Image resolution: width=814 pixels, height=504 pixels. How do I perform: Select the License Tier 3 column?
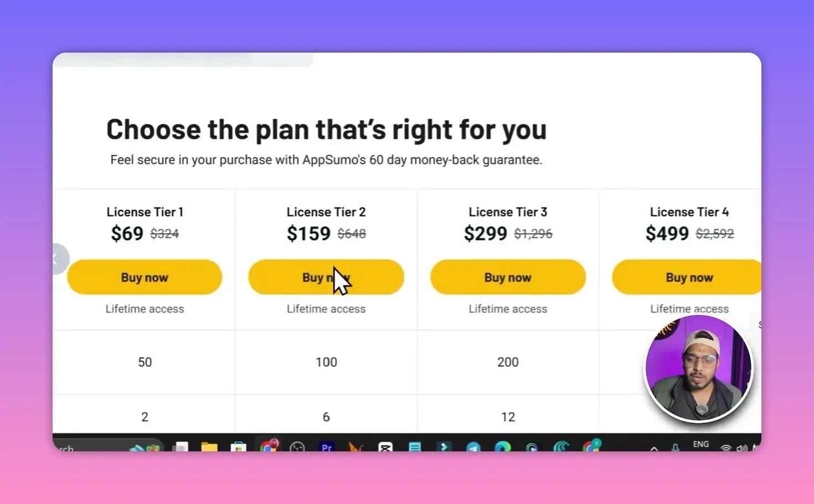click(507, 212)
